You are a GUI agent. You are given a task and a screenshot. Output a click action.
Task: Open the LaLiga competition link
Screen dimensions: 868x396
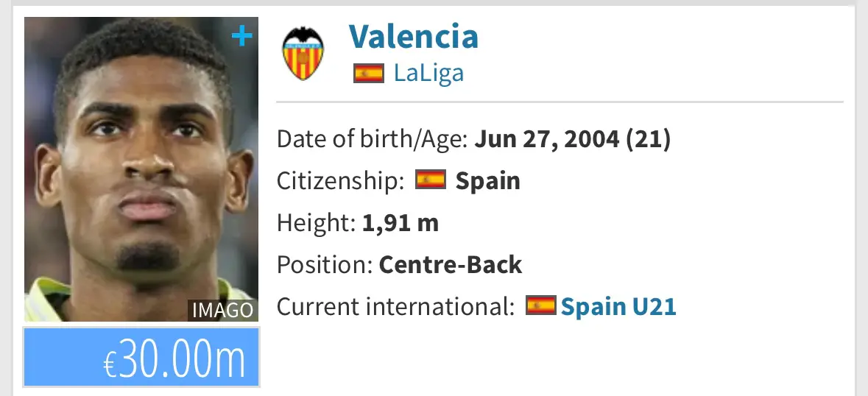428,73
